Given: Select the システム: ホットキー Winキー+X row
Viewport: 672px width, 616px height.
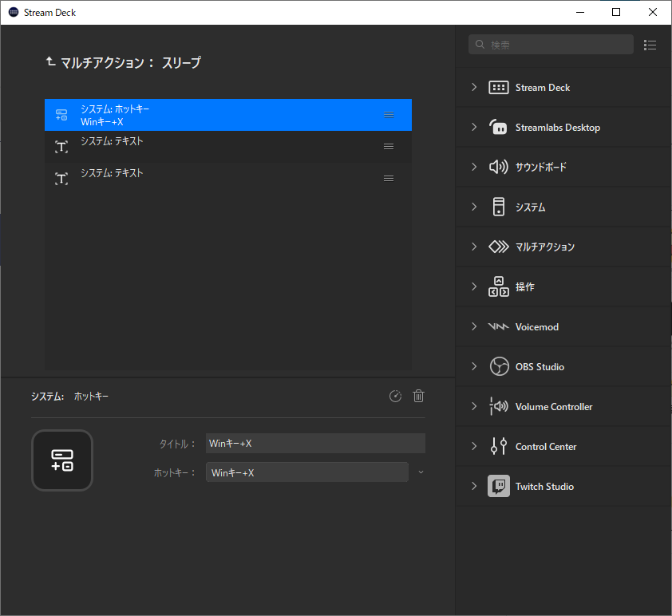Looking at the screenshot, I should tap(228, 115).
